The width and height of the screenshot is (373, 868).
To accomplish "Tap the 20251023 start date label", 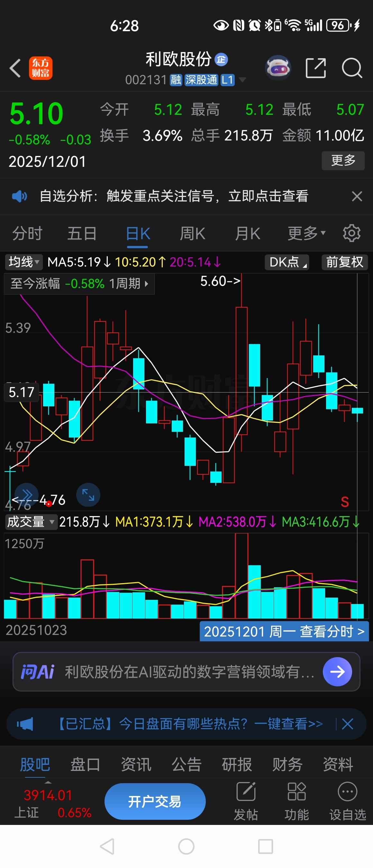I will click(36, 630).
